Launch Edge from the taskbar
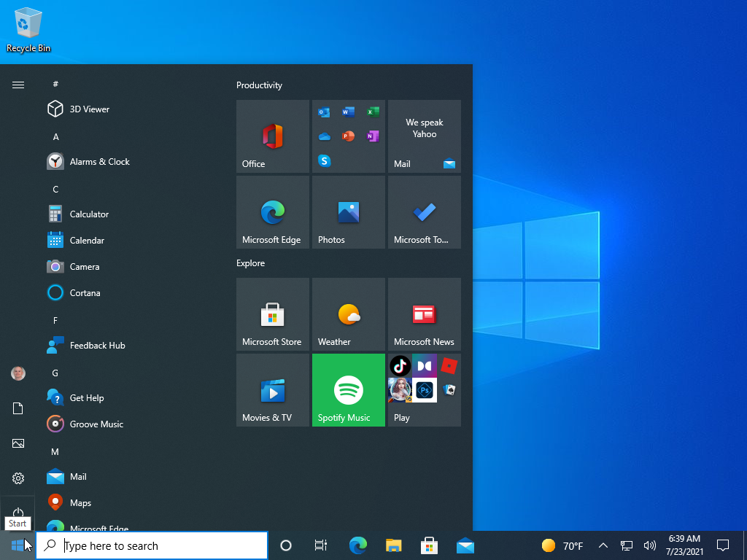The image size is (747, 560). click(x=357, y=545)
